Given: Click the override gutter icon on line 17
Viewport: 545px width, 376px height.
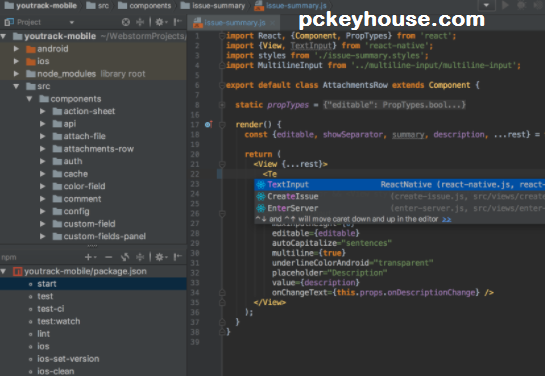Looking at the screenshot, I should 209,124.
